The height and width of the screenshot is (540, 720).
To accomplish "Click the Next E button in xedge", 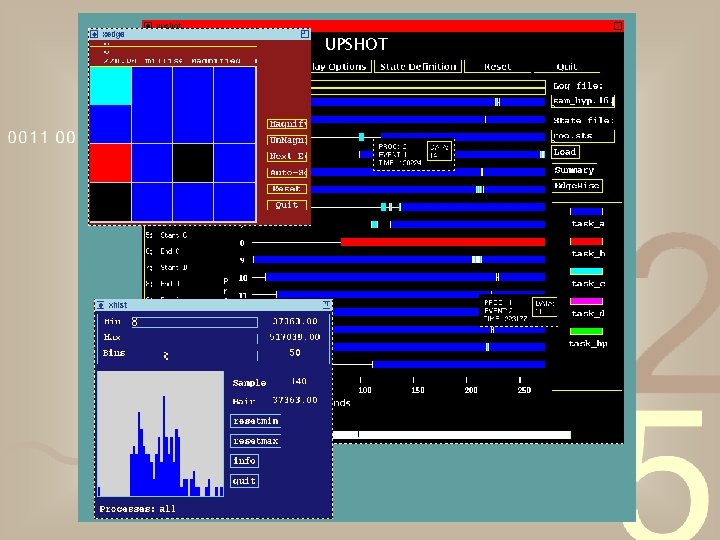I will (x=287, y=156).
